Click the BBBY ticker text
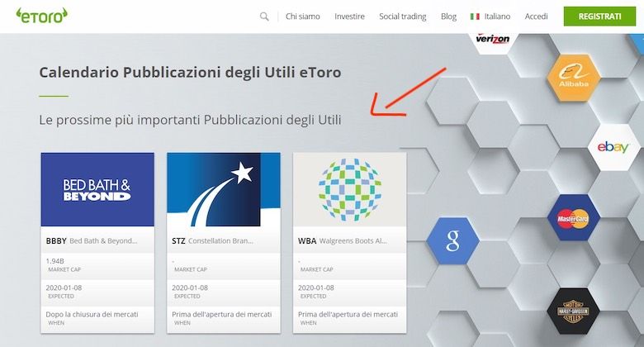 [x=56, y=241]
